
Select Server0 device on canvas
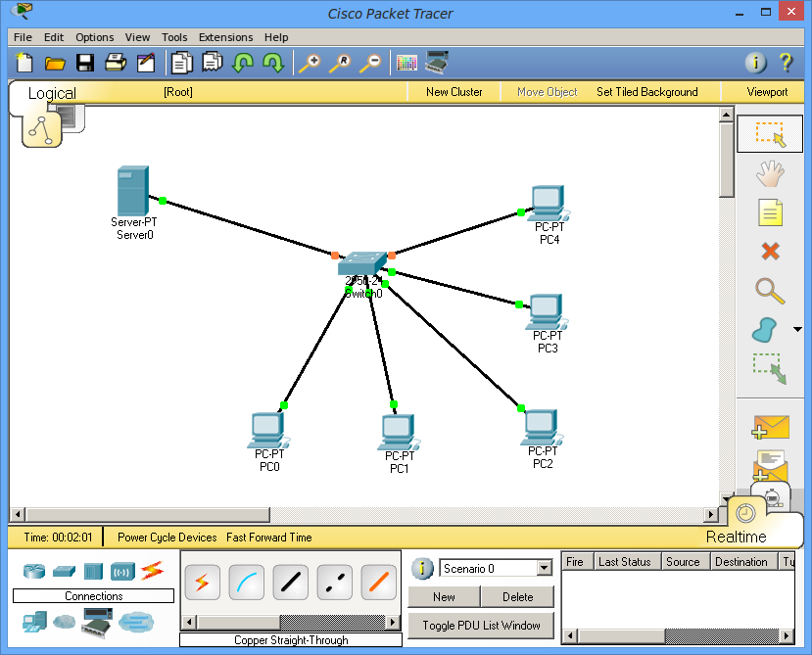pos(133,191)
